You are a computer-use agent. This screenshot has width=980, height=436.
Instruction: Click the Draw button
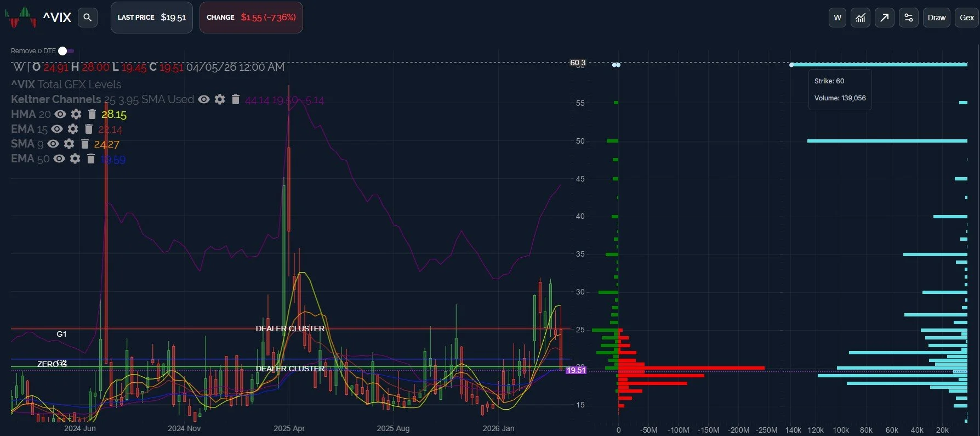(x=937, y=18)
